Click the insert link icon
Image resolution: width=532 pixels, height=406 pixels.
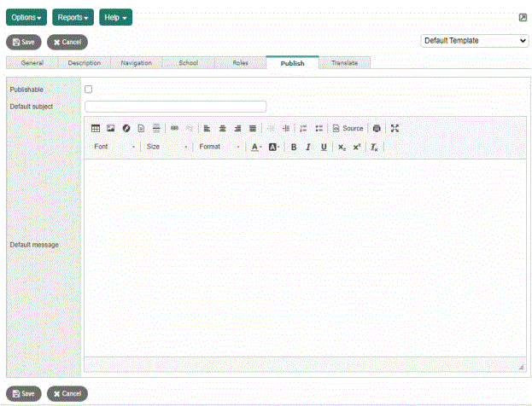tap(174, 129)
